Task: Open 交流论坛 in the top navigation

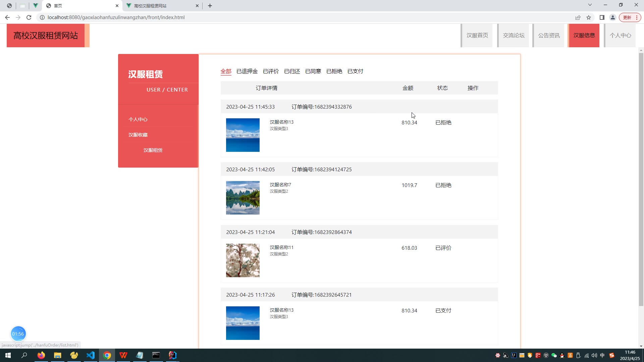Action: (514, 35)
